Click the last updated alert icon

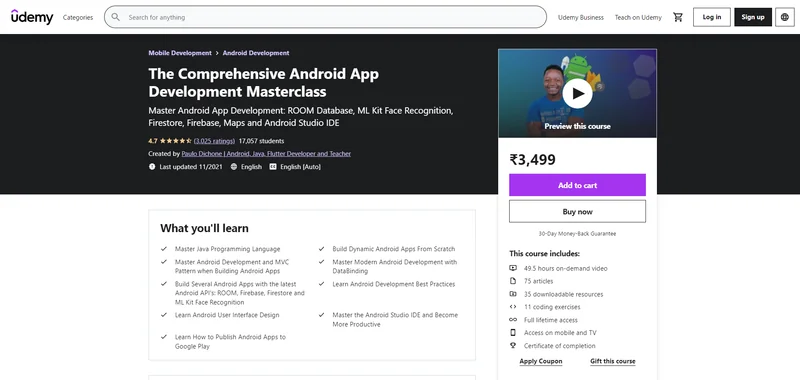[x=152, y=166]
